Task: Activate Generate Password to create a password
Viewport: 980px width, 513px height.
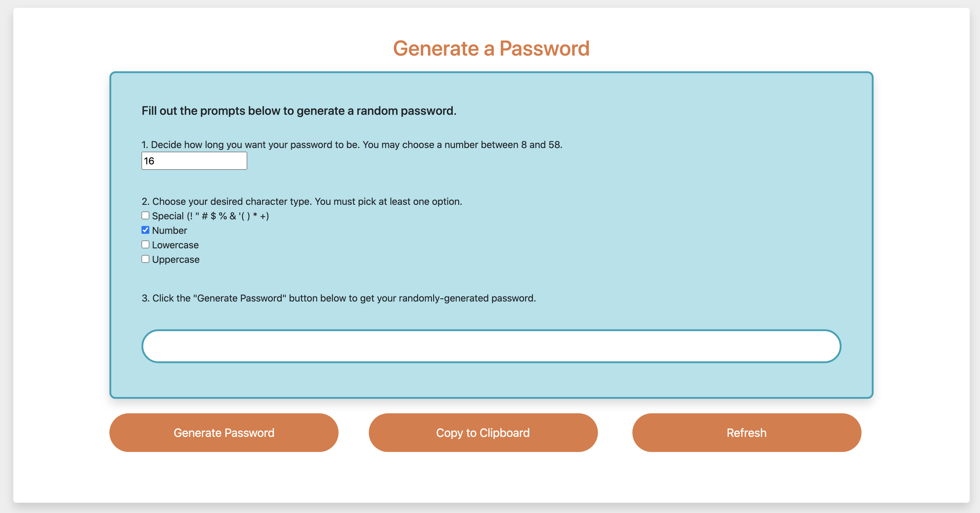Action: coord(224,432)
